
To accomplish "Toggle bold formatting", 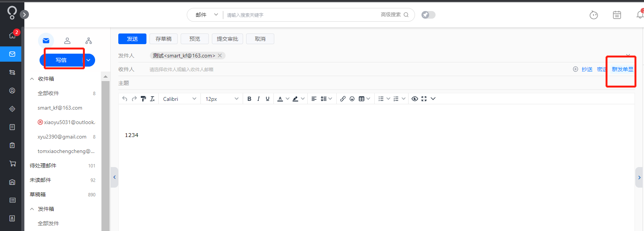I will tap(249, 99).
